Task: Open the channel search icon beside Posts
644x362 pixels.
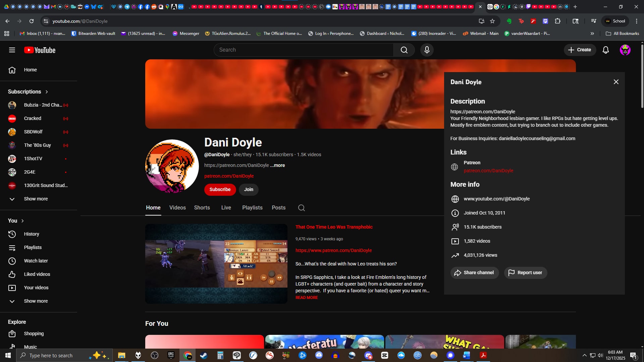Action: click(301, 208)
